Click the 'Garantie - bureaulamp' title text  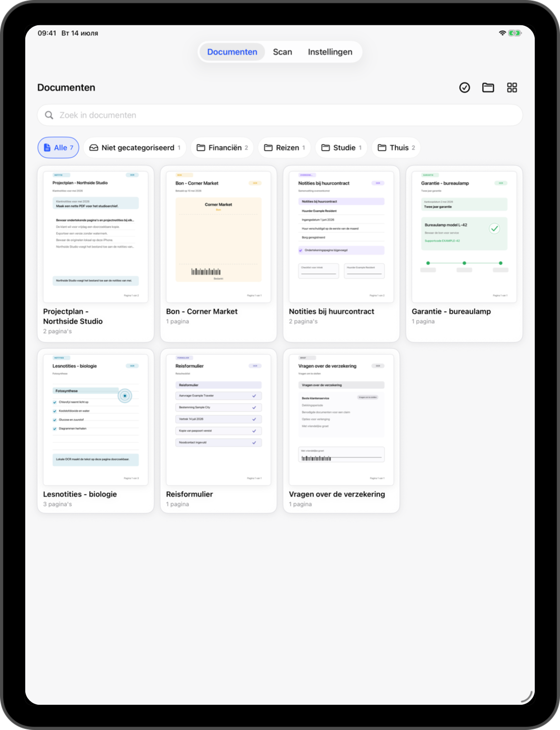(451, 311)
